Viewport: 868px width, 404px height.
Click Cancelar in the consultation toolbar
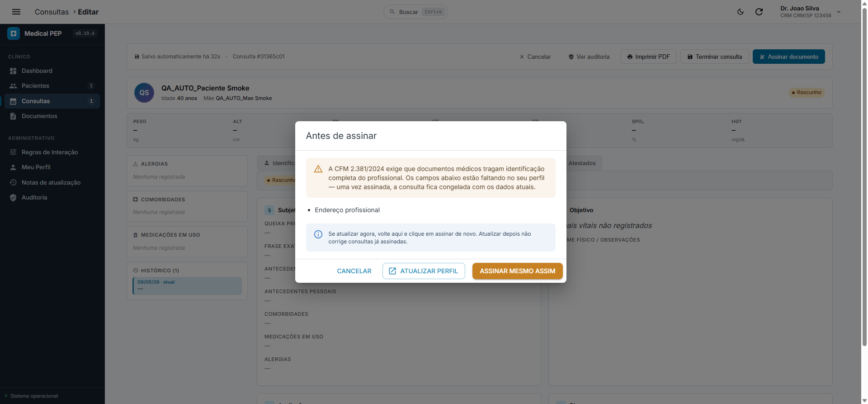click(535, 57)
